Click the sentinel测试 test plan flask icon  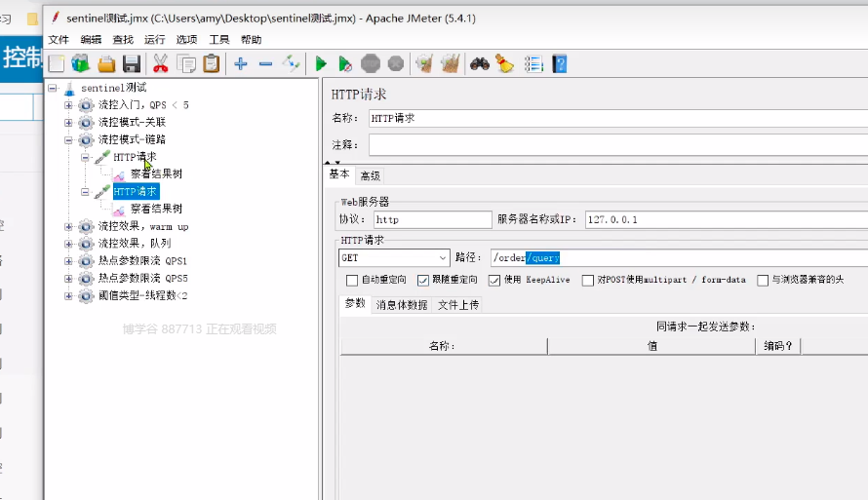[x=69, y=88]
